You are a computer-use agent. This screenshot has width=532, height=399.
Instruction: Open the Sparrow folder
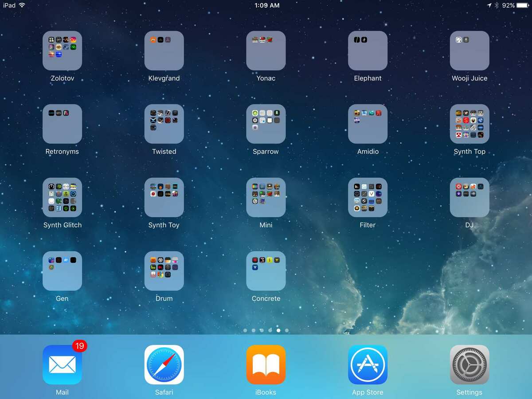tap(266, 124)
